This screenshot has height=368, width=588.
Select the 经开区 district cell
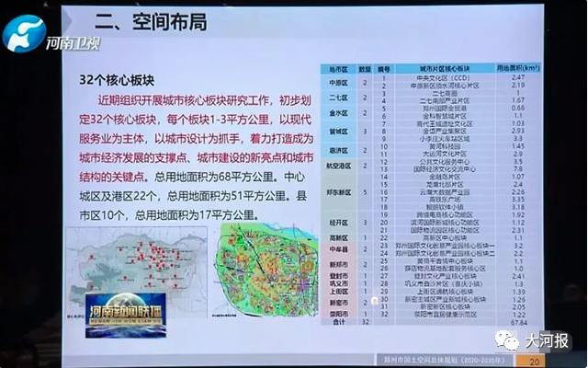click(x=339, y=223)
